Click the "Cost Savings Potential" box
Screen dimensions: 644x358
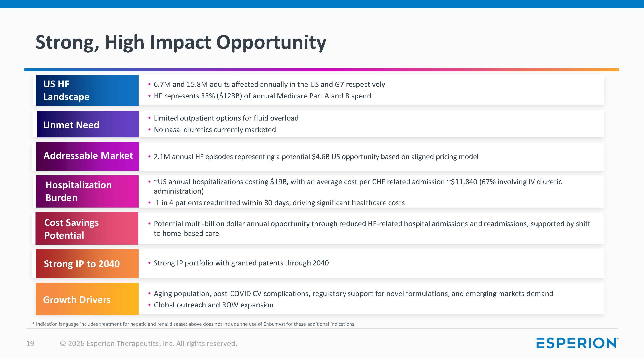tap(87, 229)
